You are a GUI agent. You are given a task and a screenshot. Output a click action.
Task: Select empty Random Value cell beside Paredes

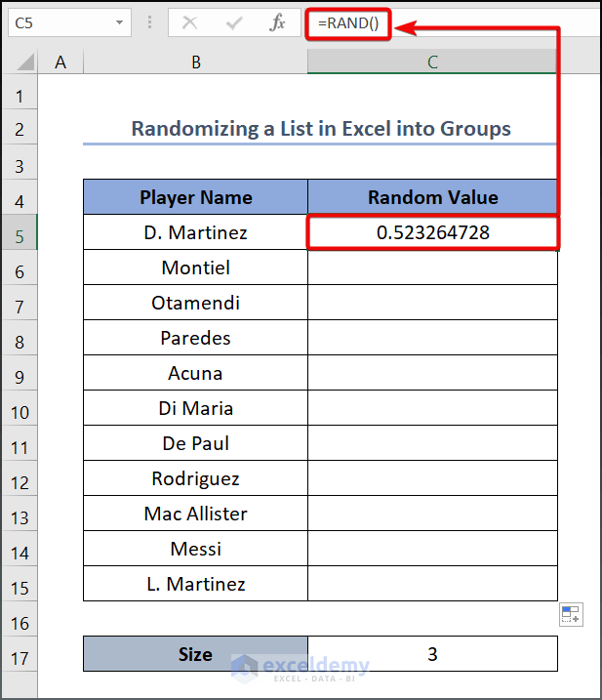click(x=432, y=338)
